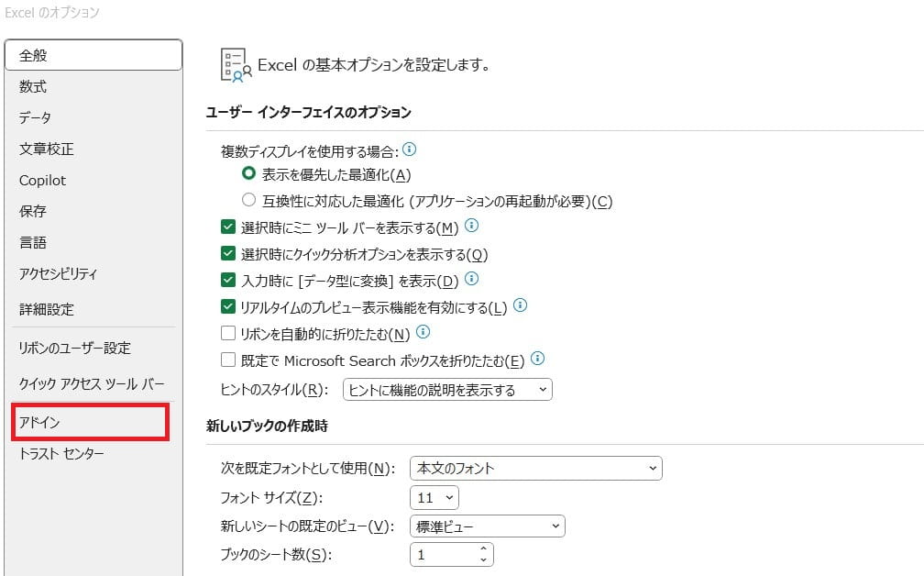Open the アドイン category in sidebar
924x576 pixels.
(89, 422)
